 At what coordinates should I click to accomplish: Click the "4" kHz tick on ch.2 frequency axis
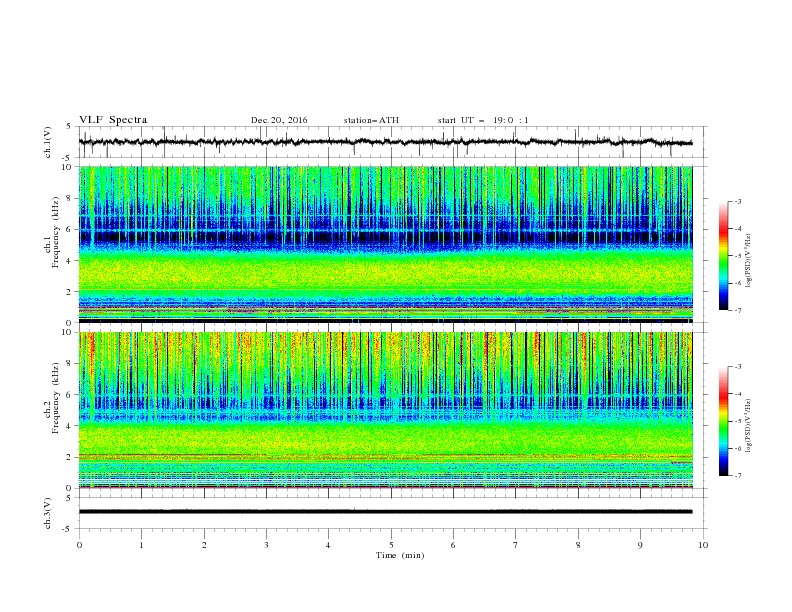click(70, 426)
